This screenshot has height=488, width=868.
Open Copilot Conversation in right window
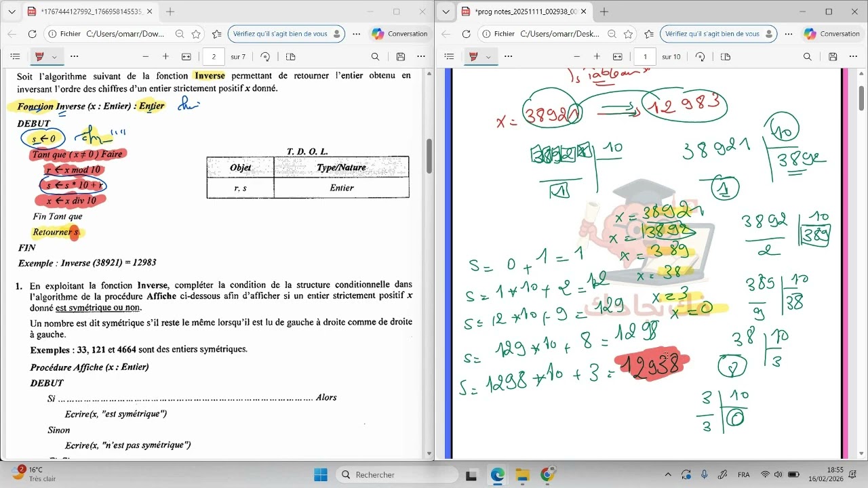[831, 34]
